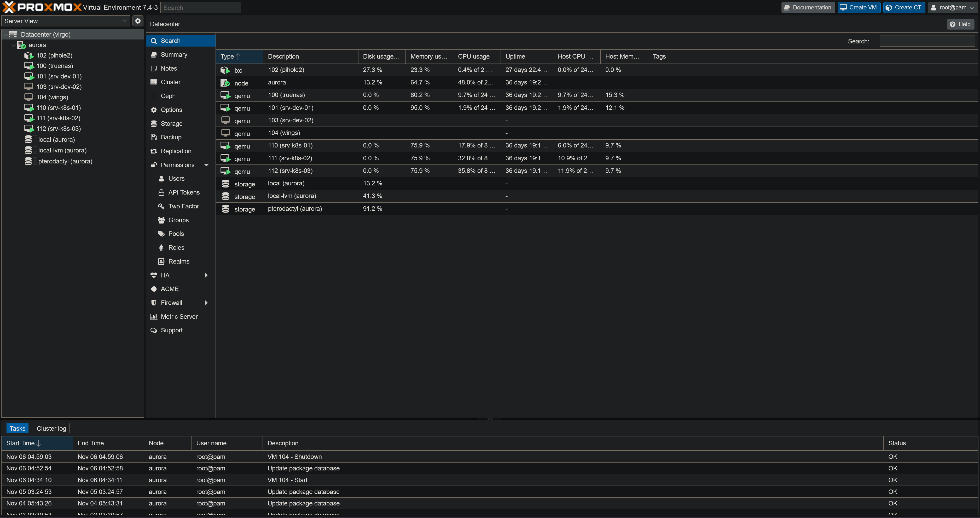Select the VM 104 - Shutdown task
Screen dimensions: 980x518
[x=490, y=457]
